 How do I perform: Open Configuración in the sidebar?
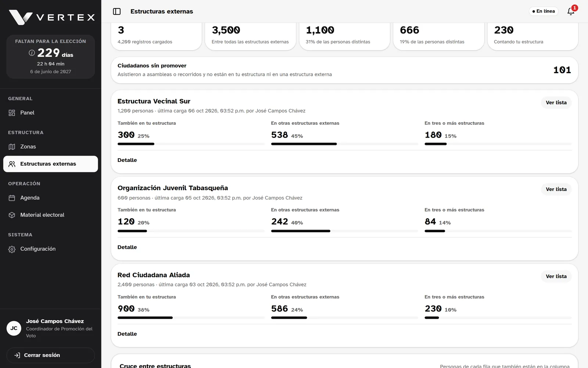click(51, 249)
